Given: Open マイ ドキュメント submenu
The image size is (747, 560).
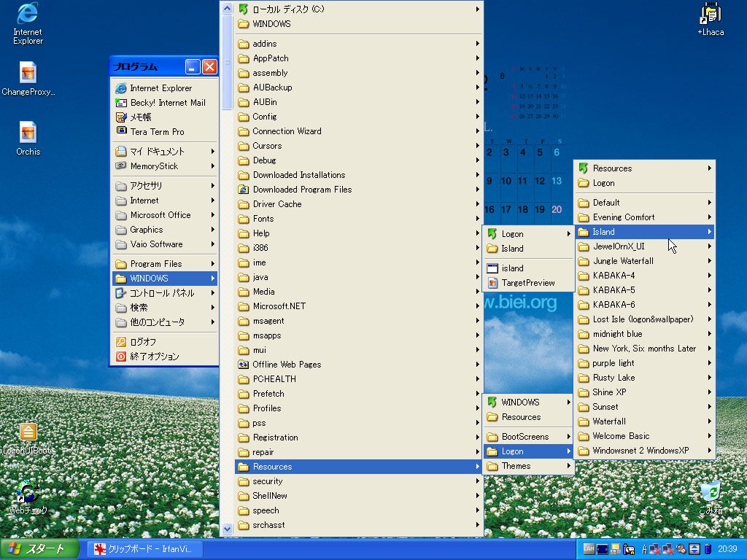Looking at the screenshot, I should click(x=165, y=152).
